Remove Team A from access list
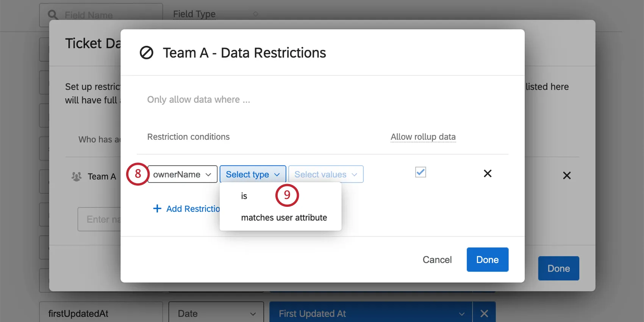The width and height of the screenshot is (644, 322). point(567,175)
